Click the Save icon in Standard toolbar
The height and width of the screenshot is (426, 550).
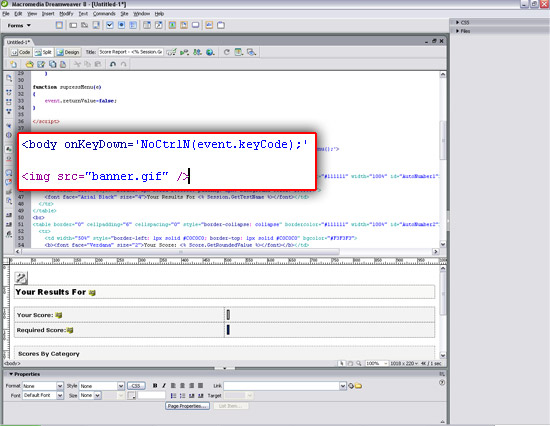point(41,64)
